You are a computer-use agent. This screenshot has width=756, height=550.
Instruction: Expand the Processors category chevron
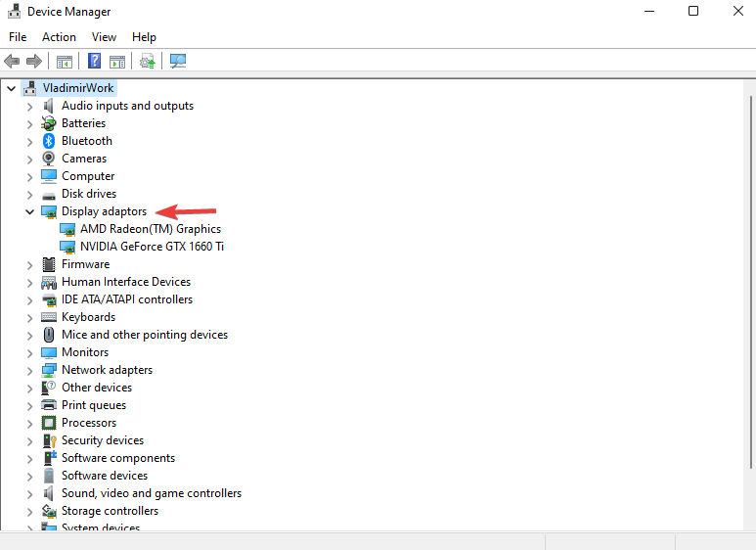point(30,423)
